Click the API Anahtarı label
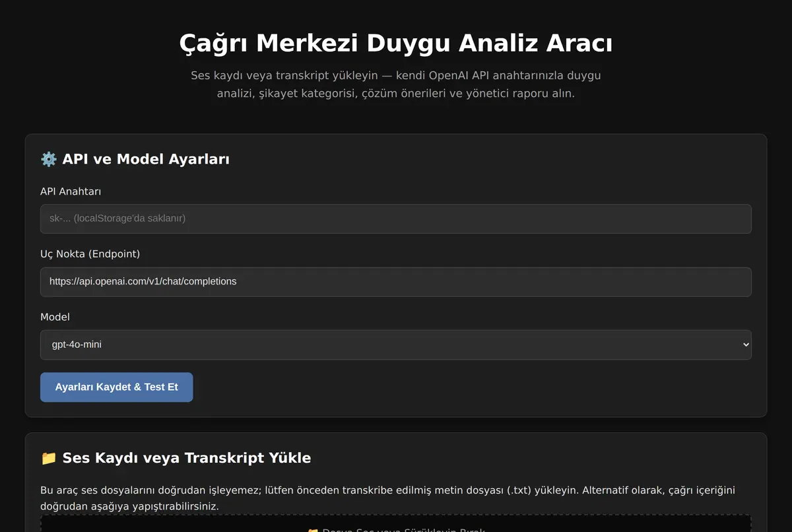 pos(71,191)
